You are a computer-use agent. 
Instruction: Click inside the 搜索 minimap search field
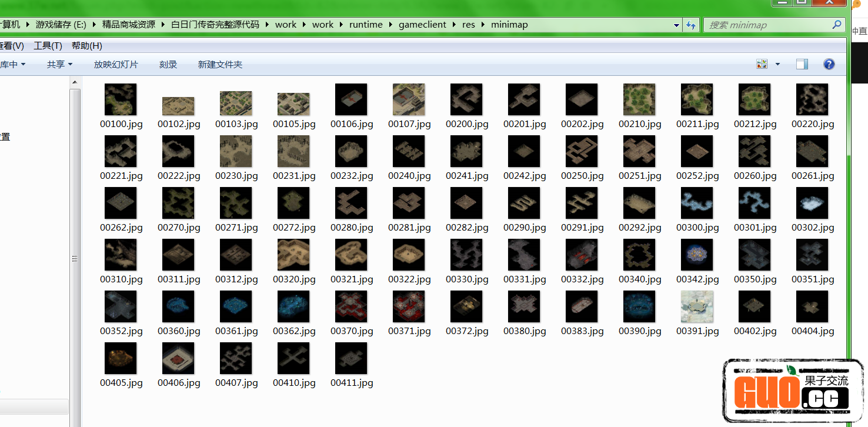764,25
